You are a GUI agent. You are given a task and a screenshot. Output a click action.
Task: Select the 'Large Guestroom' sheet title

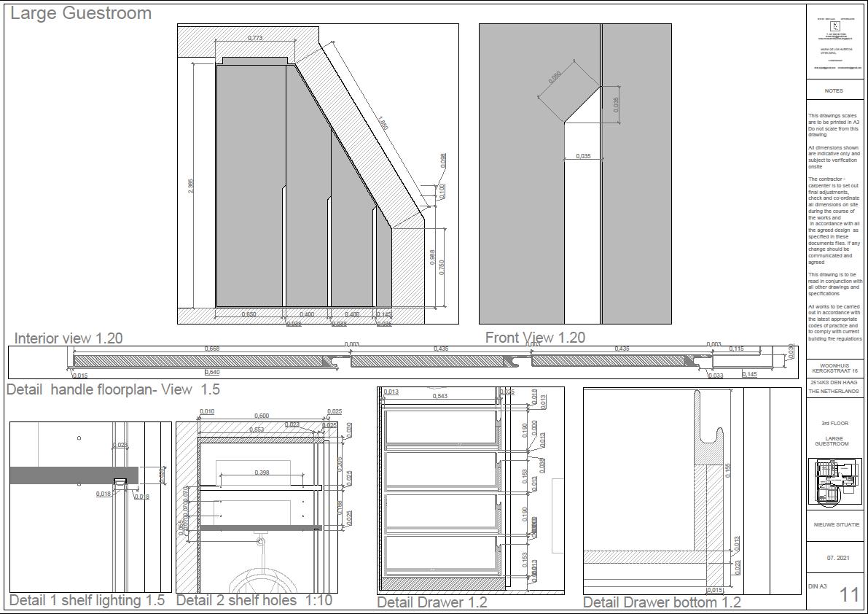(81, 13)
